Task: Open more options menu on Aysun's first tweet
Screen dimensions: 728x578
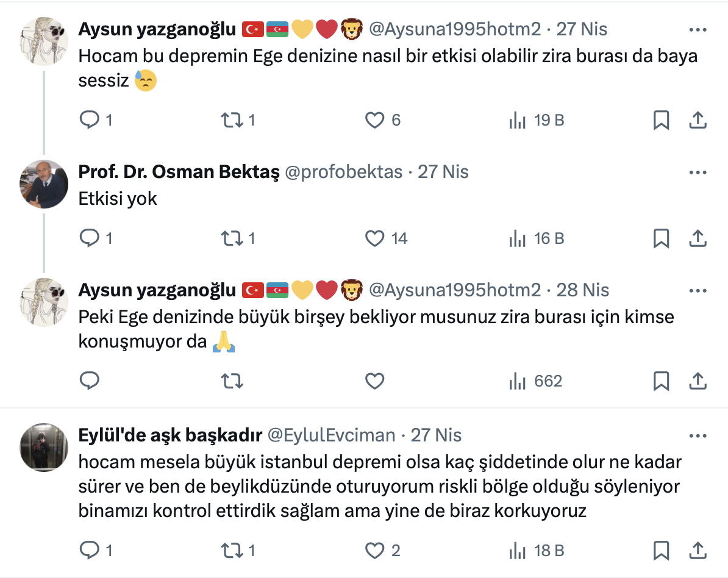Action: (698, 29)
